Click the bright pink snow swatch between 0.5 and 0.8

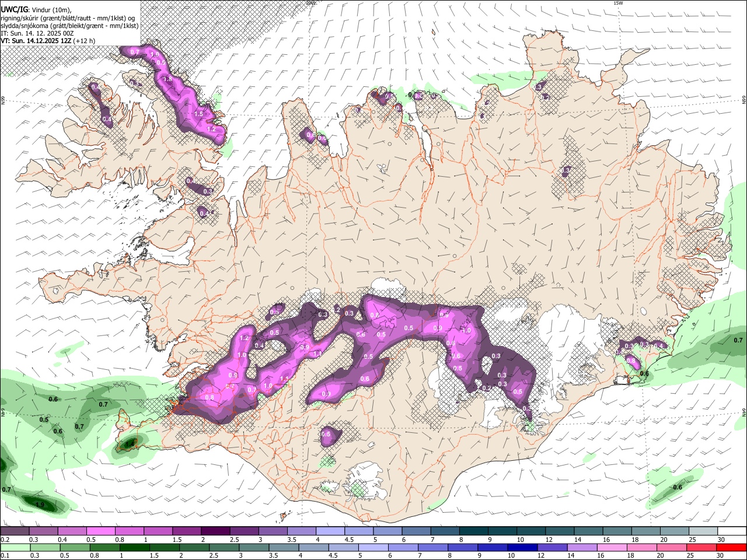(100, 531)
